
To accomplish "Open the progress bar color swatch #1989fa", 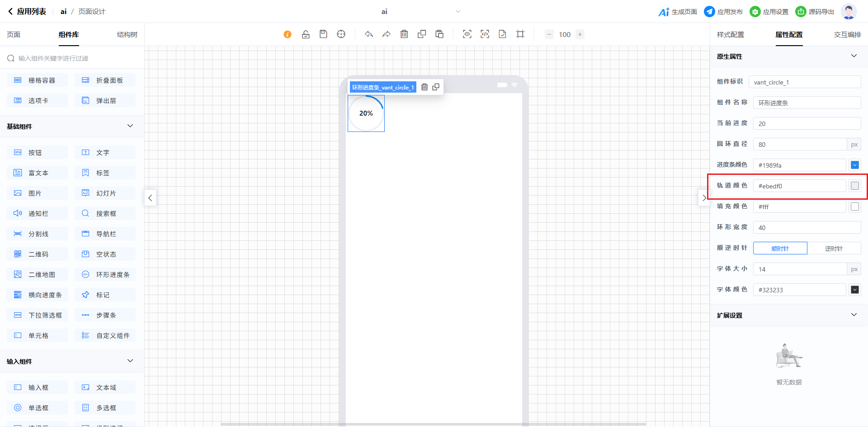I will (x=854, y=165).
